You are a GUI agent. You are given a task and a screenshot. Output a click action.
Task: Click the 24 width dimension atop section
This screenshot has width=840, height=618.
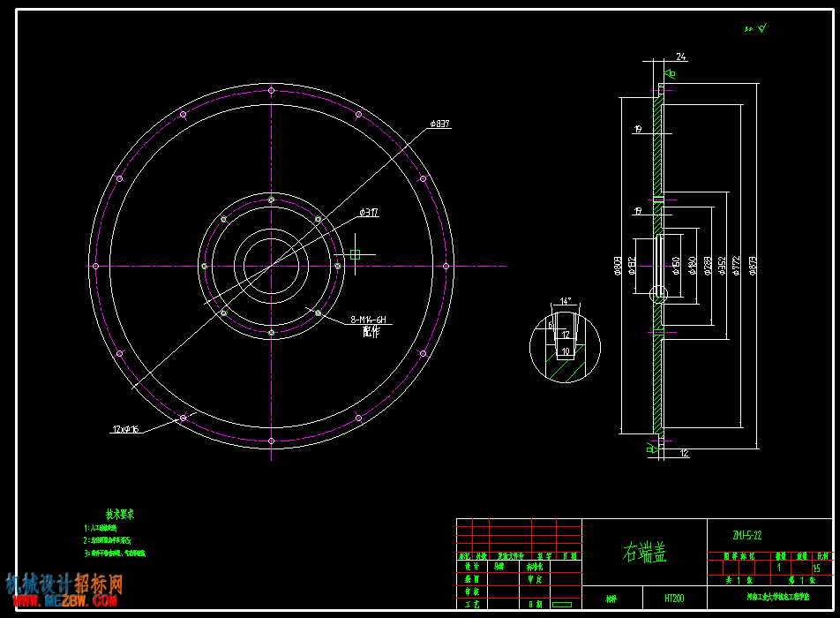pyautogui.click(x=680, y=57)
